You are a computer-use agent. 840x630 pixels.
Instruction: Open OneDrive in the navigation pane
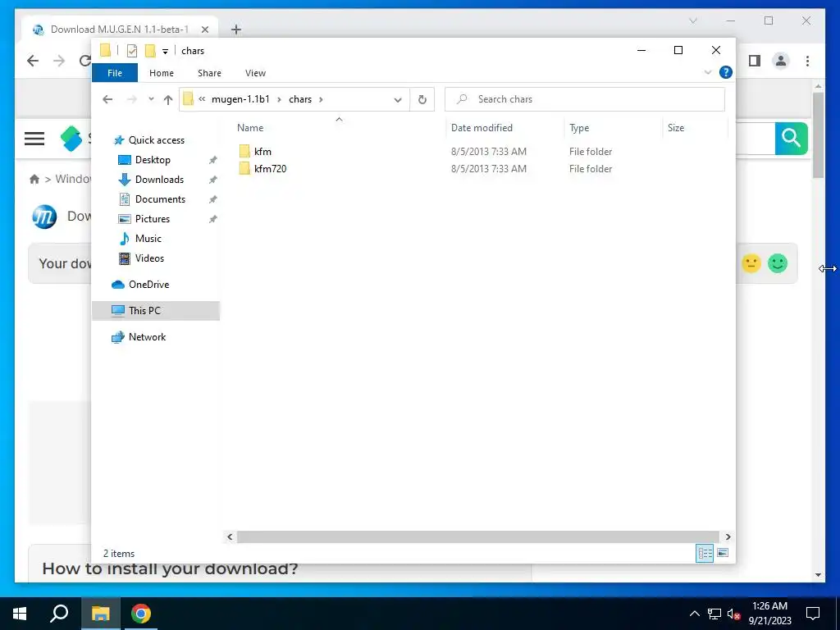[x=149, y=285]
